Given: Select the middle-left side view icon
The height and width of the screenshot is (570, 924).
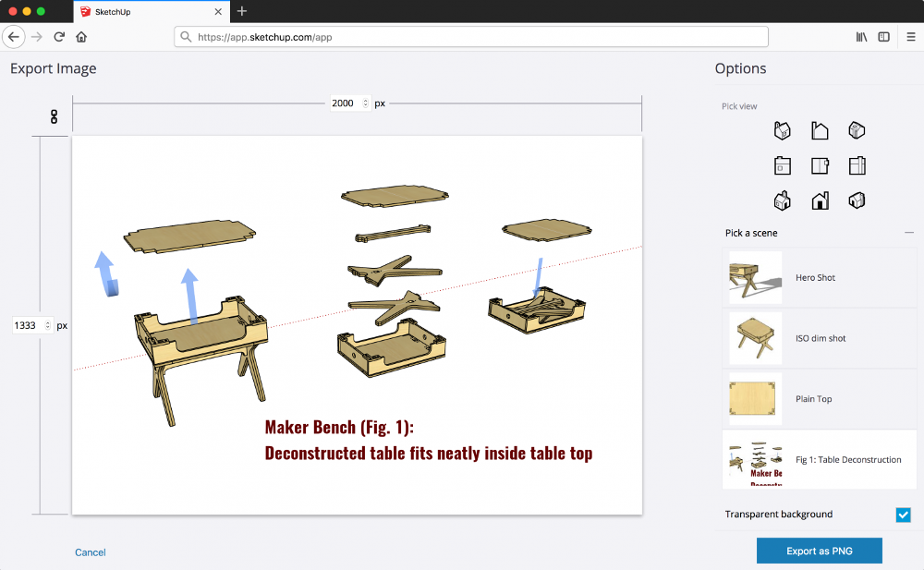Looking at the screenshot, I should [782, 165].
